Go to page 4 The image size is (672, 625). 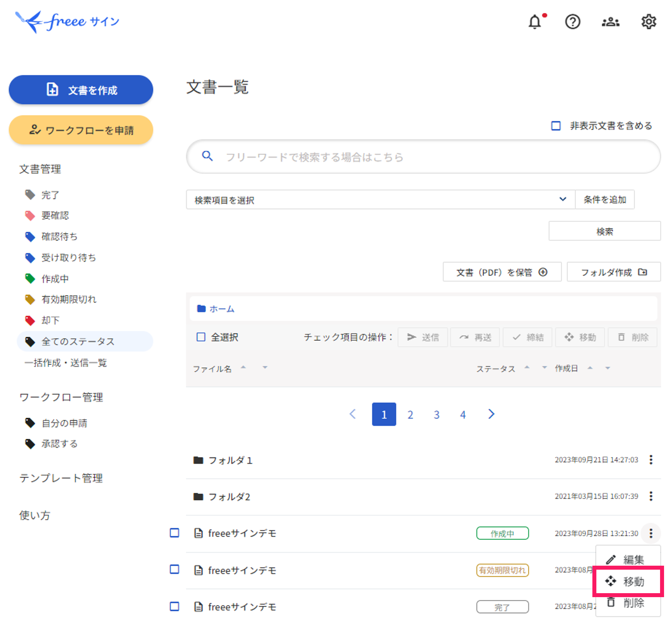[x=463, y=414]
